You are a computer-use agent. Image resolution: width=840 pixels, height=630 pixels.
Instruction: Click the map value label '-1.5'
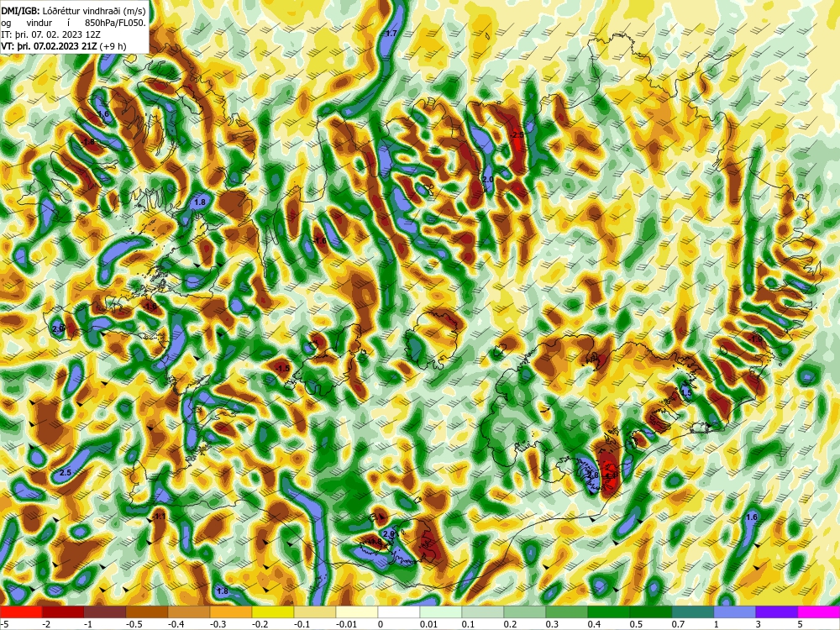pos(282,369)
